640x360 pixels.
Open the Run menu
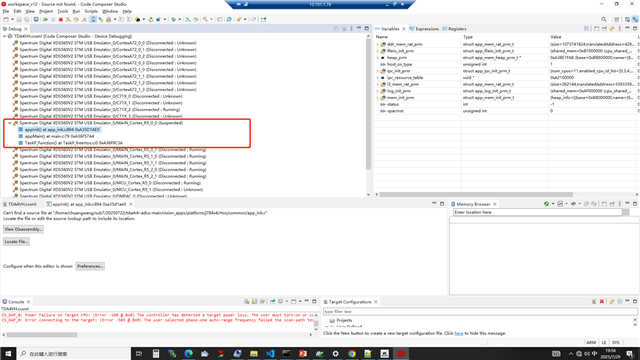click(x=76, y=11)
